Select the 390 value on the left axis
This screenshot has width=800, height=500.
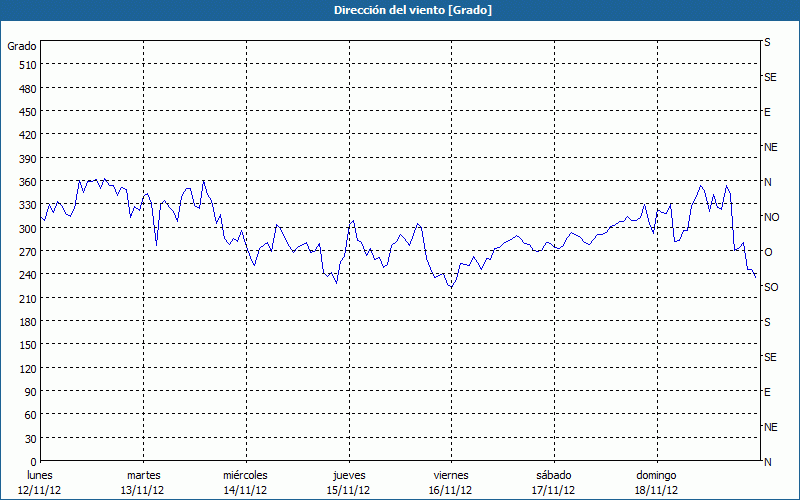coord(28,159)
